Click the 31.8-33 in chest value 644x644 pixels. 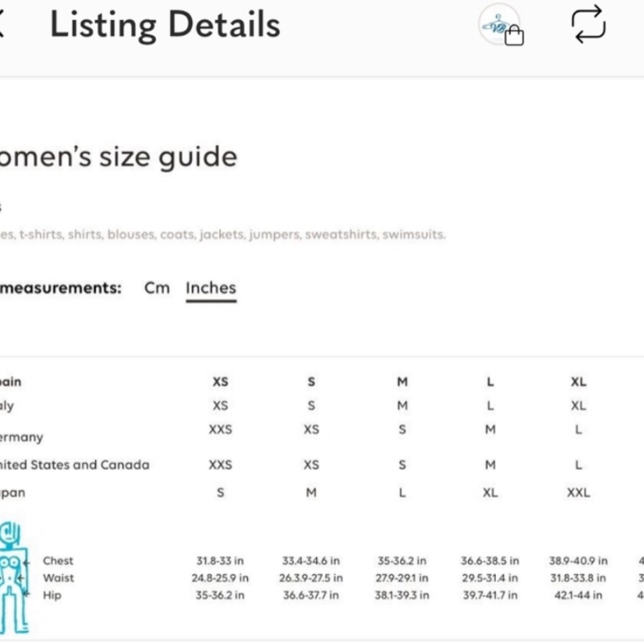coord(220,561)
